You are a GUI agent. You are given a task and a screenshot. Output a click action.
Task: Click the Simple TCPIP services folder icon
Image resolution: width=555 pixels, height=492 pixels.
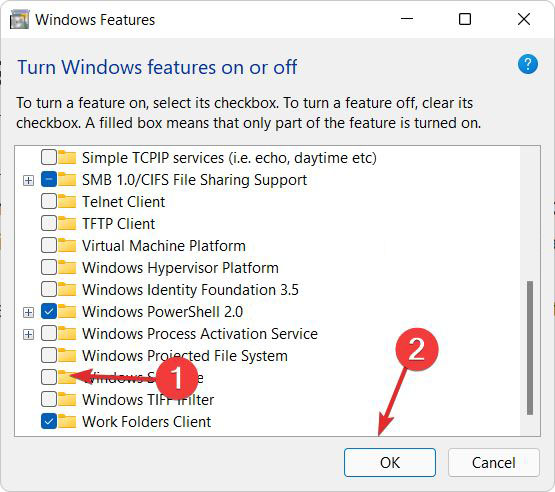coord(67,158)
